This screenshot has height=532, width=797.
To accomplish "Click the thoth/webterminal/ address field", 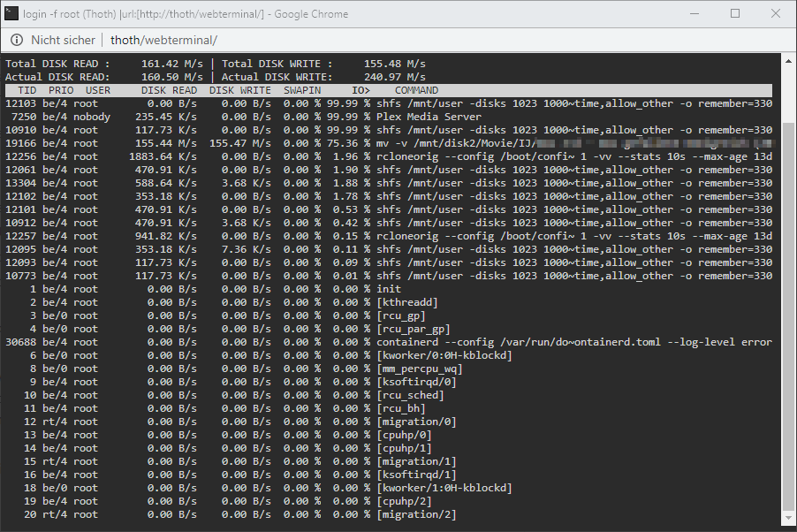I will (x=163, y=40).
